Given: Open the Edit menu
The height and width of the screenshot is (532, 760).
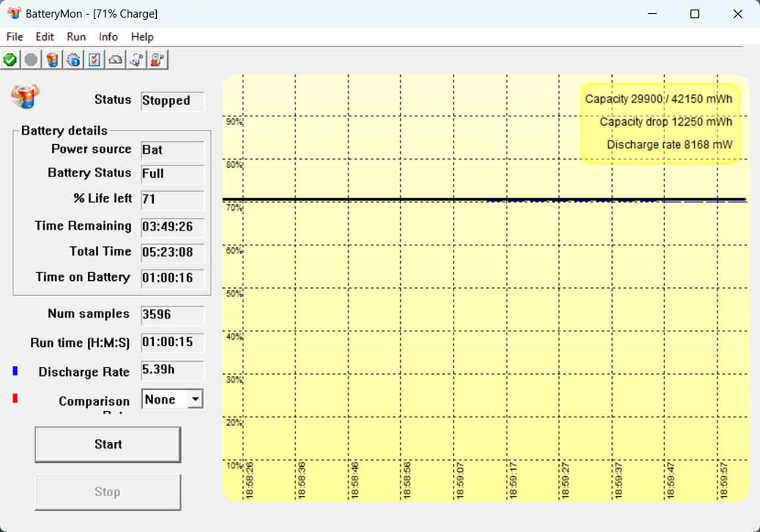Looking at the screenshot, I should point(45,37).
